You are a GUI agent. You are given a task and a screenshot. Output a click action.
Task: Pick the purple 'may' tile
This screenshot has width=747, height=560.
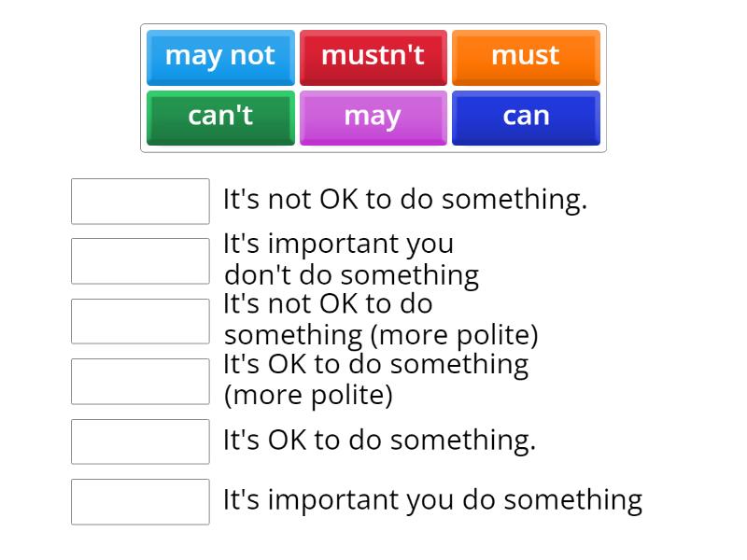[x=373, y=118]
